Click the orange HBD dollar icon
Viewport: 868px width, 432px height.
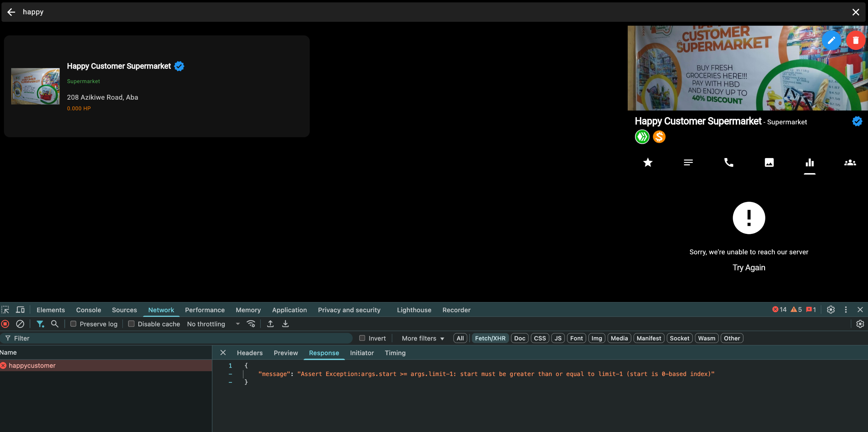point(659,137)
